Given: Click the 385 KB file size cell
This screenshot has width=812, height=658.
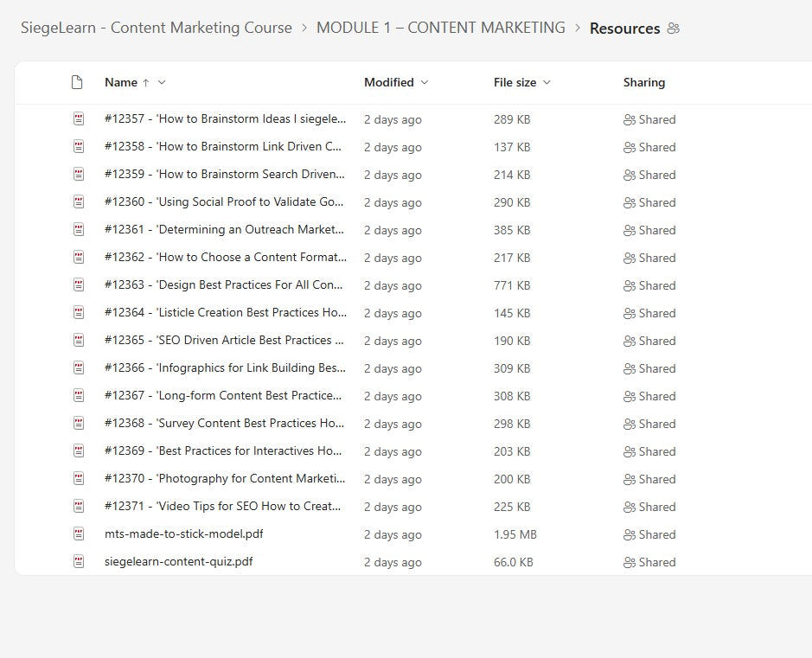Looking at the screenshot, I should 512,230.
